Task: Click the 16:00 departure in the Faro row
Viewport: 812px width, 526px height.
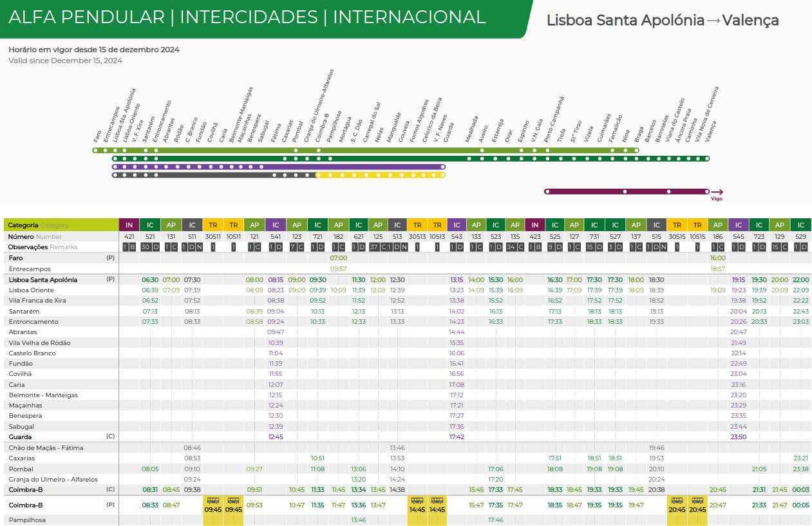Action: click(718, 258)
